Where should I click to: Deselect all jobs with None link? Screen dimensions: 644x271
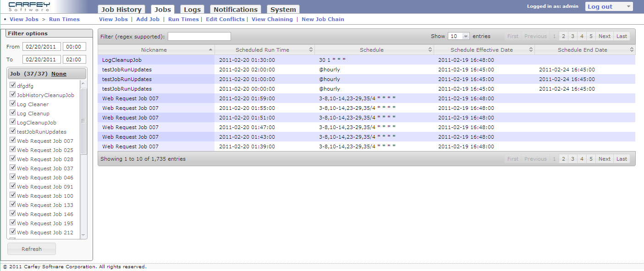point(59,74)
